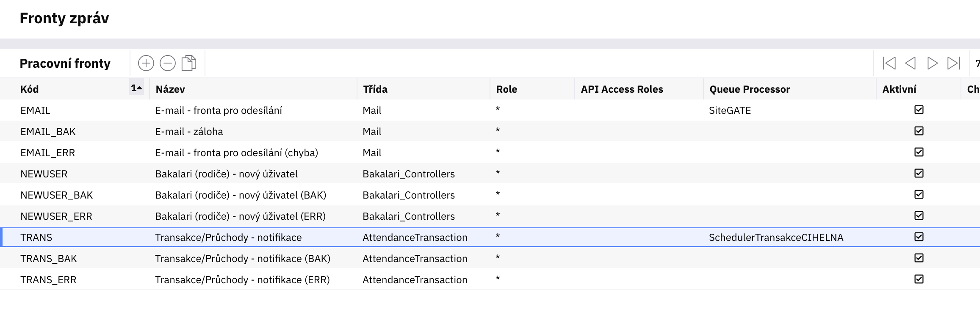Screen dimensions: 980x315
Task: Click the copy record icon
Action: click(x=189, y=64)
